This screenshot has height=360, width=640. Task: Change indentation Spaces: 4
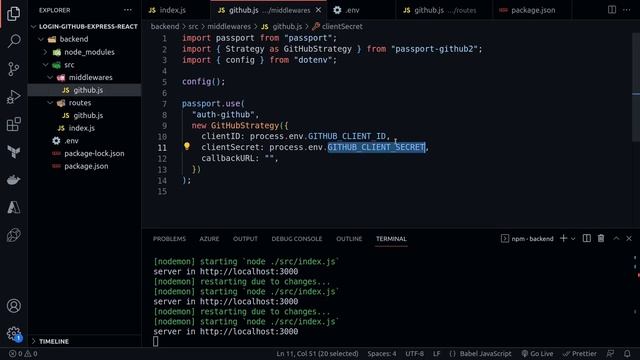(x=382, y=353)
